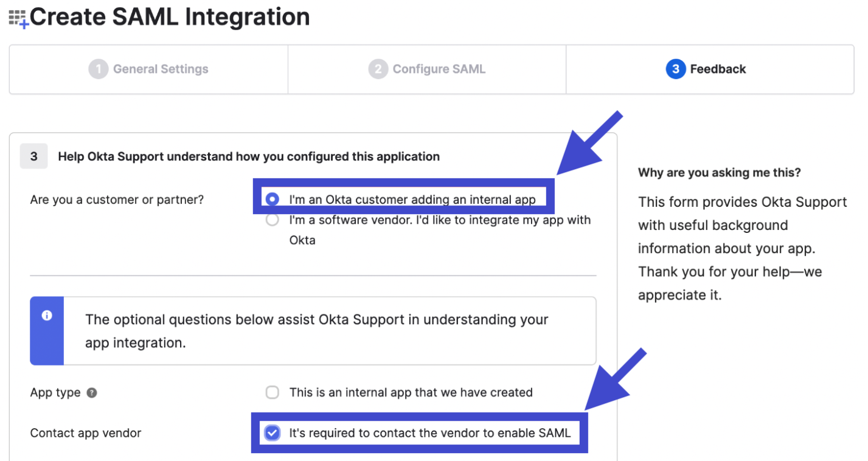Click the step 1 number circle
The image size is (868, 461).
click(x=98, y=69)
